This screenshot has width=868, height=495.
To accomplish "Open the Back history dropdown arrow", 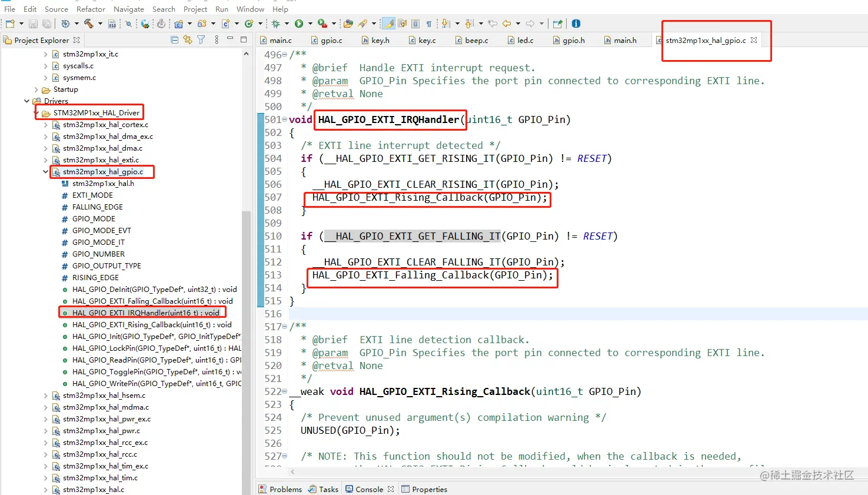I will coord(518,24).
